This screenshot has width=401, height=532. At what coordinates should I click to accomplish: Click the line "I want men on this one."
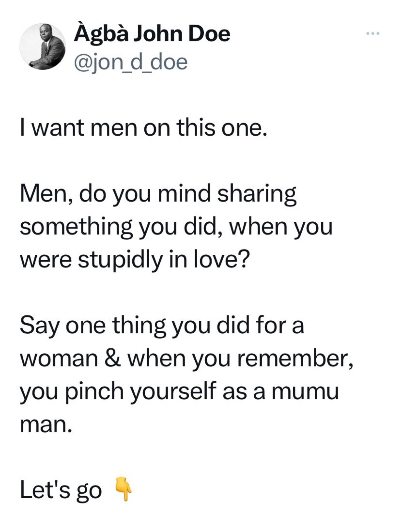point(143,128)
